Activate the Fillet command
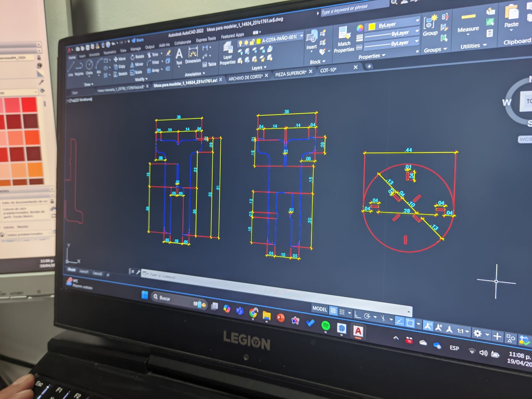This screenshot has width=532, height=399. (x=153, y=63)
